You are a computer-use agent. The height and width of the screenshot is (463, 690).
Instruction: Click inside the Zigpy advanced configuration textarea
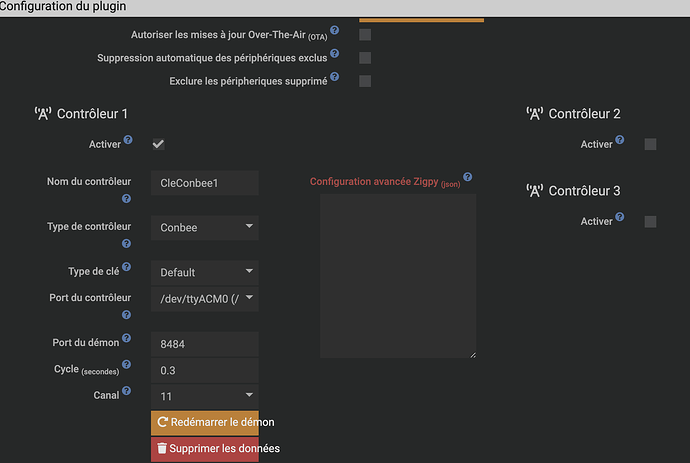coord(397,275)
